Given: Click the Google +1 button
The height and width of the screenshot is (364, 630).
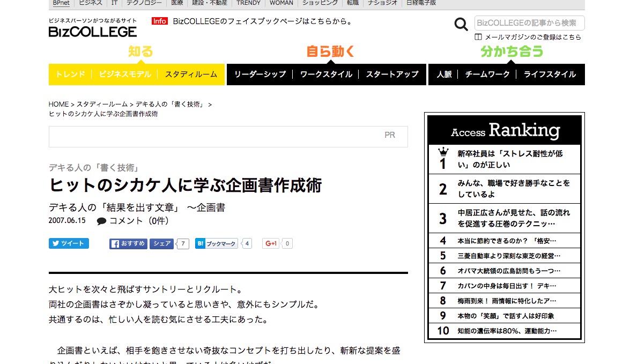Looking at the screenshot, I should (271, 244).
